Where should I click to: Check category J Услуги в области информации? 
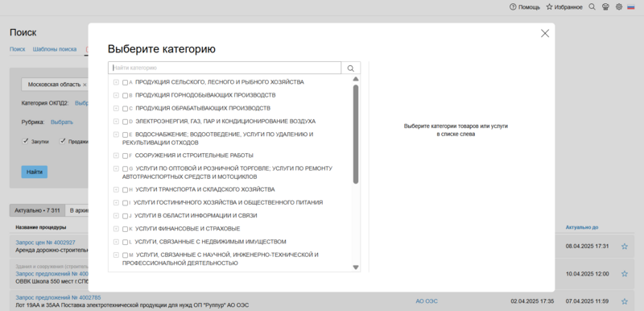coord(125,216)
